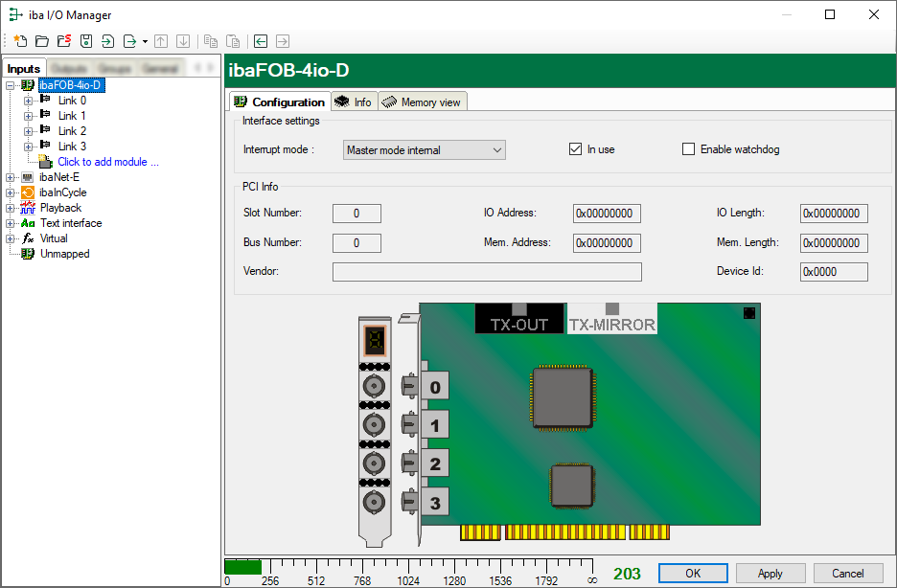Open the Info tab
Viewport: 897px width, 588px height.
[353, 102]
